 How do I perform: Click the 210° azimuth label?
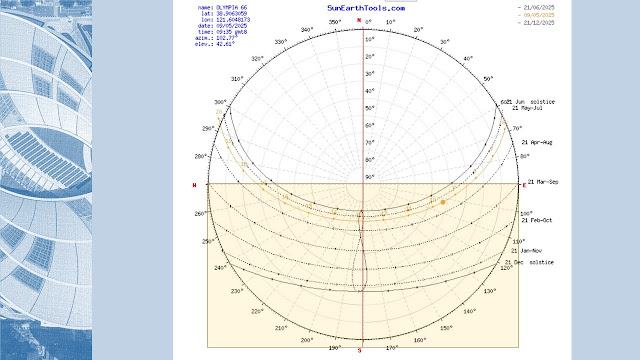(281, 328)
